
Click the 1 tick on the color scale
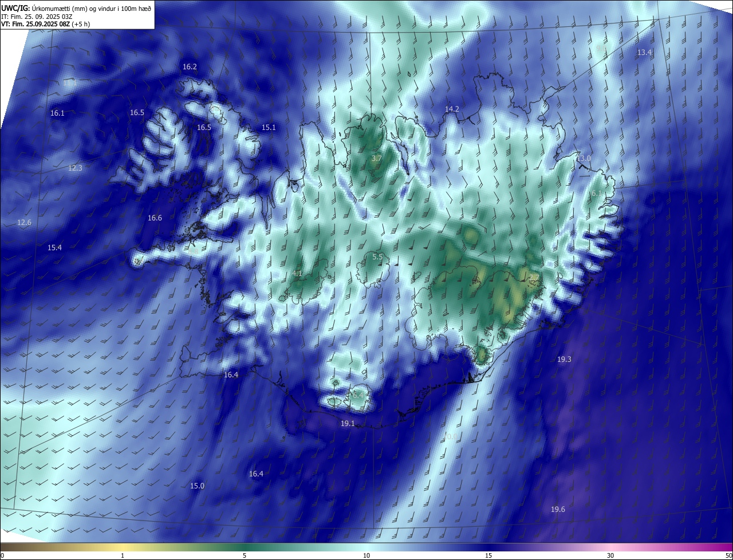(123, 556)
